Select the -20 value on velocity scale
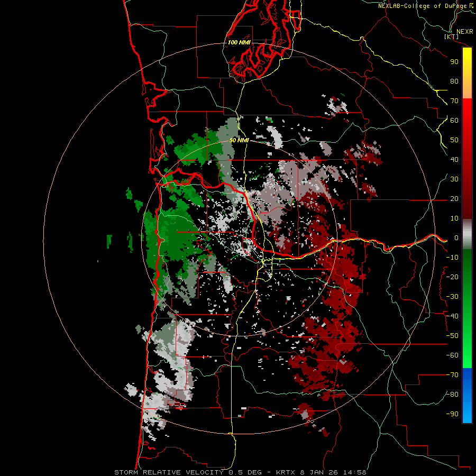476x476 pixels. click(452, 277)
